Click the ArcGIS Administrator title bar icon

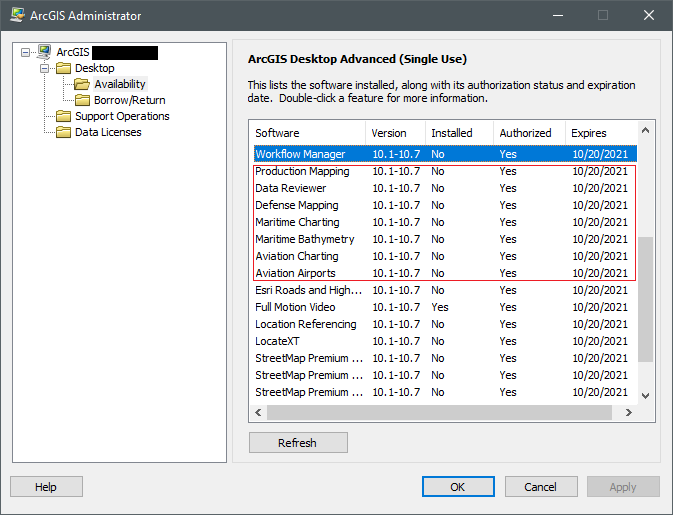[18, 15]
